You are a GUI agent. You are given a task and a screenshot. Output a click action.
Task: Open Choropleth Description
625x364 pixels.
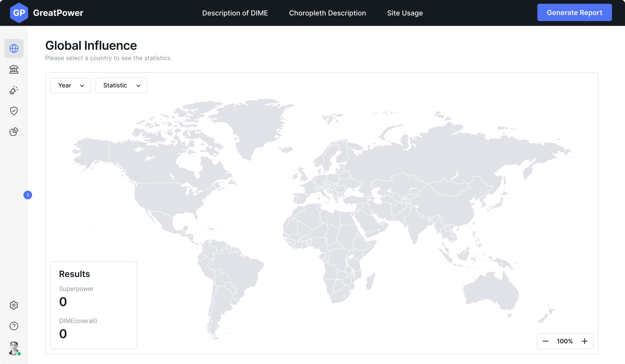[x=327, y=13]
